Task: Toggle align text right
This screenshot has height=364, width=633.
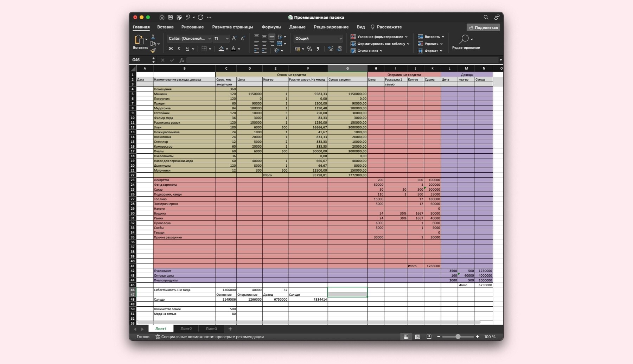Action: pos(272,44)
